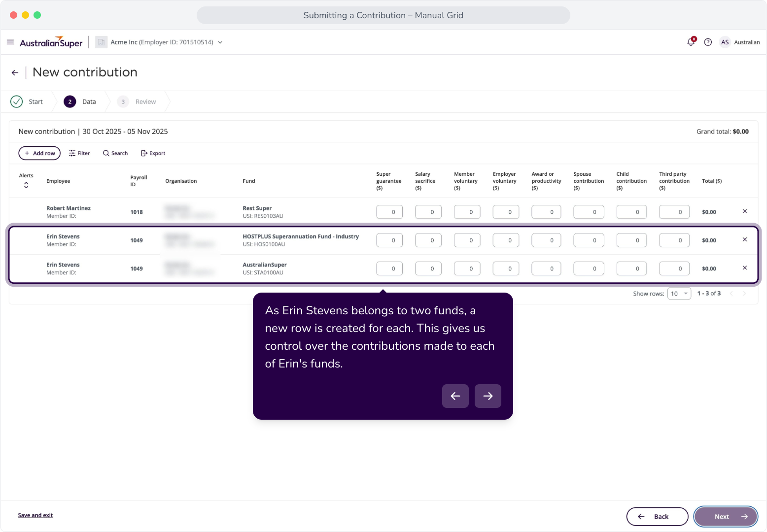Click Child contribution field for Robert Martinez
Viewport: 767px width, 532px height.
pos(632,212)
